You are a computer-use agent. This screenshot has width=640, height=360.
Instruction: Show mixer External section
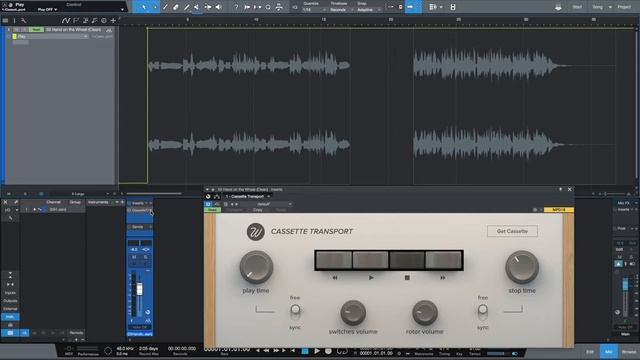[x=10, y=309]
